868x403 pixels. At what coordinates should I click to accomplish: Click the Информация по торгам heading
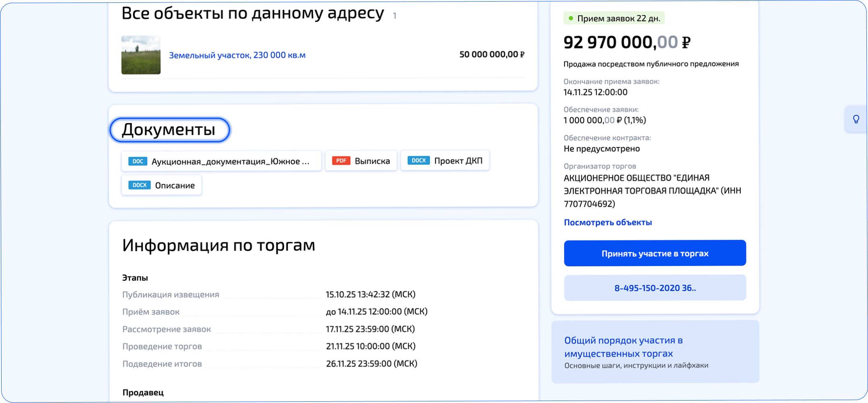219,245
